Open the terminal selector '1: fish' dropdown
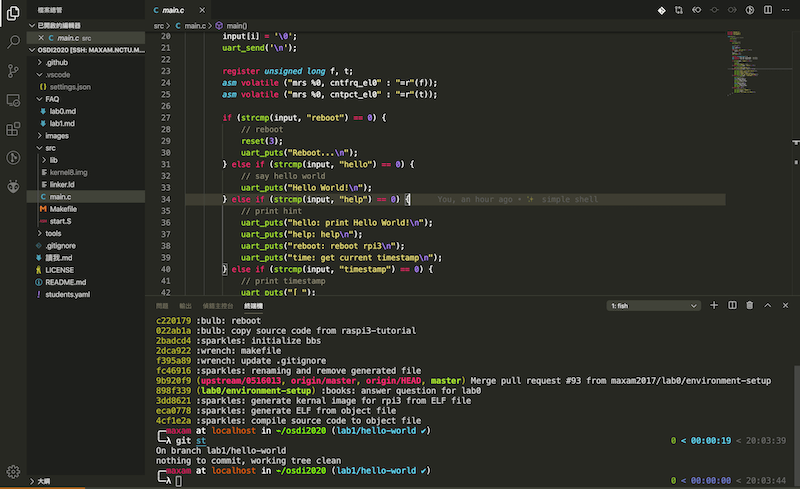The width and height of the screenshot is (800, 489). (x=650, y=305)
